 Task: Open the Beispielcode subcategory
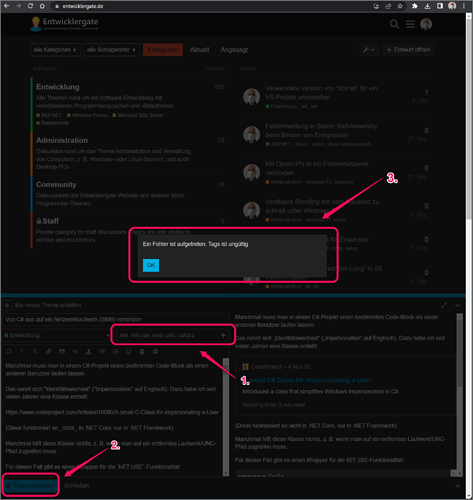(x=52, y=123)
